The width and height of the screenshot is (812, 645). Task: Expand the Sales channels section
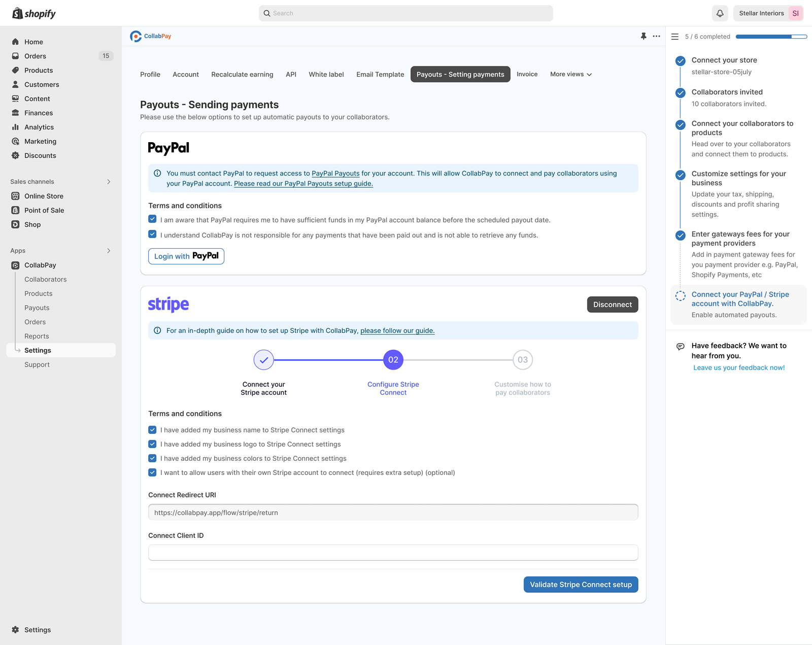click(x=109, y=181)
